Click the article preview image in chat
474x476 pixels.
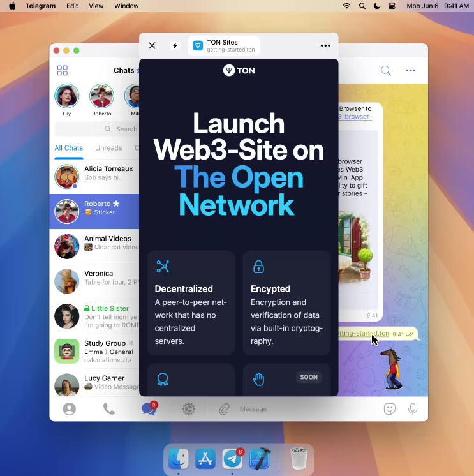[355, 248]
